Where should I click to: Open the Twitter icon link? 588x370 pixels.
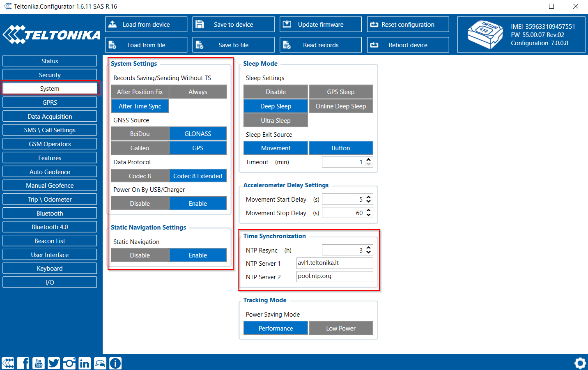pyautogui.click(x=54, y=363)
